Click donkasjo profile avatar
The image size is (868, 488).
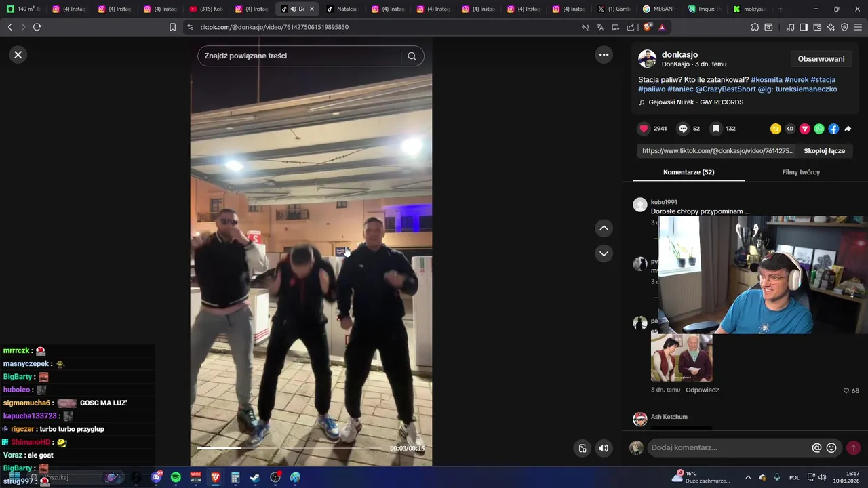(x=647, y=59)
